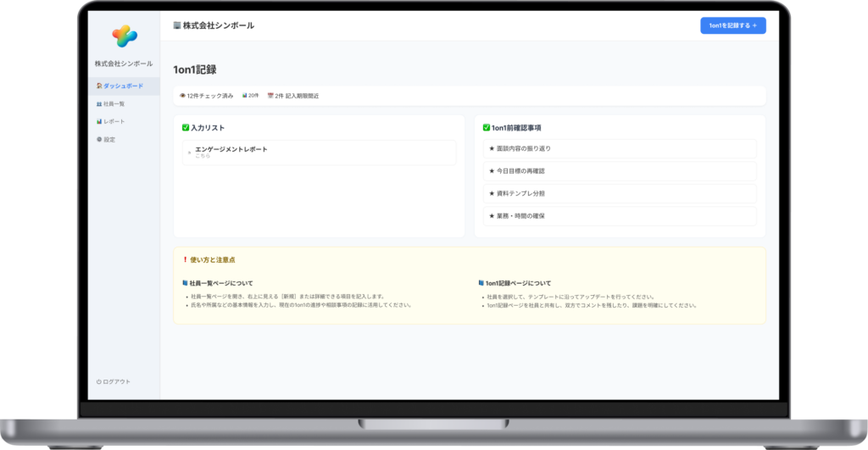Select the 面談内容の振り返り checklist item
The image size is (868, 450).
[x=619, y=148]
